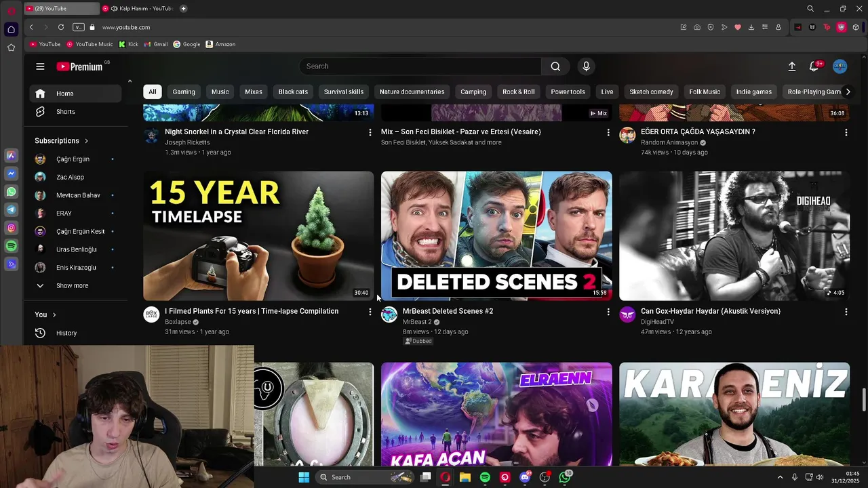Open Gmail bookmark

click(156, 44)
